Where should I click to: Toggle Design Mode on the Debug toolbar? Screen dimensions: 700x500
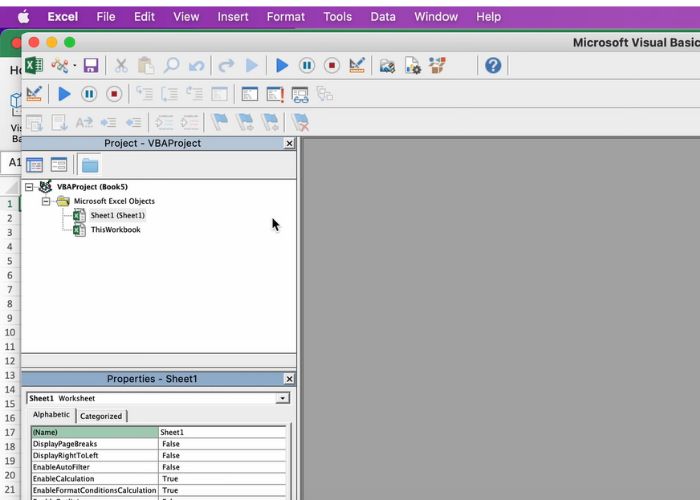click(x=34, y=94)
